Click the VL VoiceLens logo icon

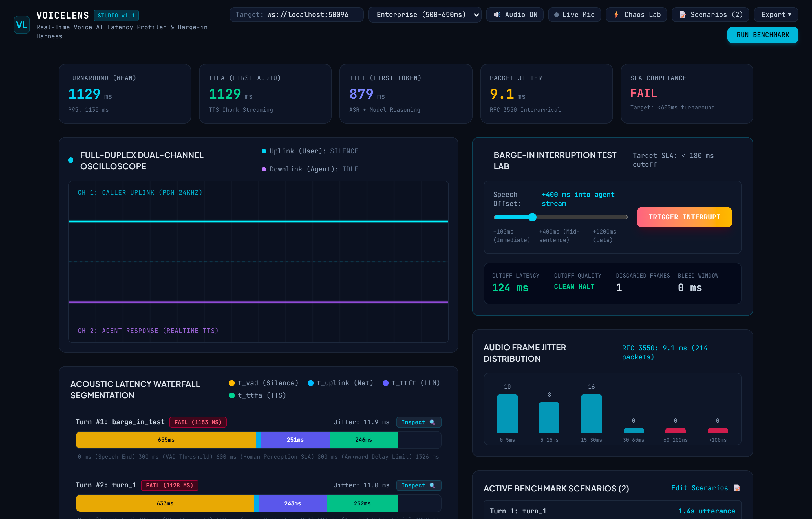point(22,25)
